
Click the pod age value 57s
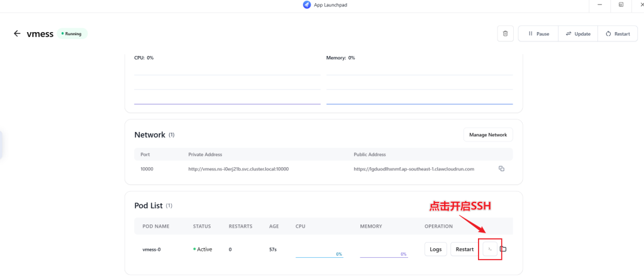pos(273,250)
